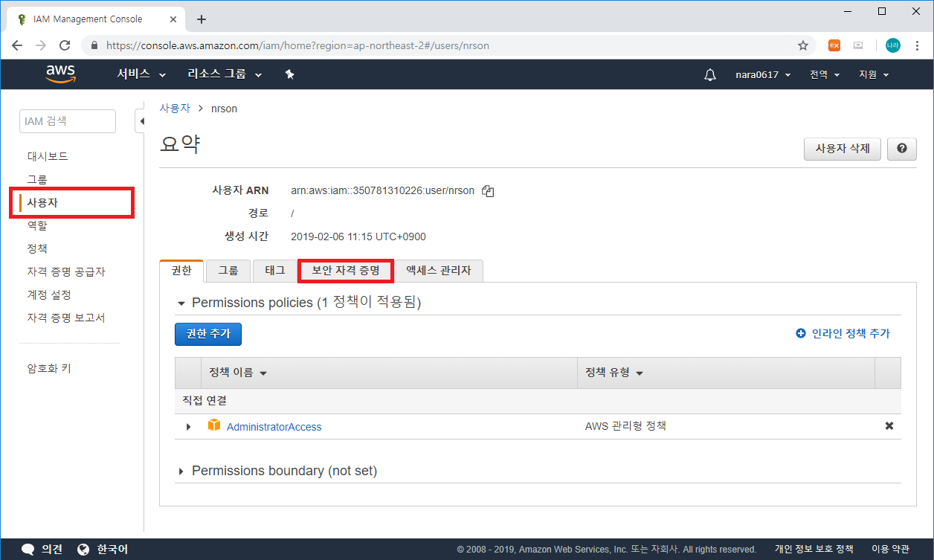Click the 권한 추가 button
This screenshot has width=934, height=560.
tap(208, 334)
